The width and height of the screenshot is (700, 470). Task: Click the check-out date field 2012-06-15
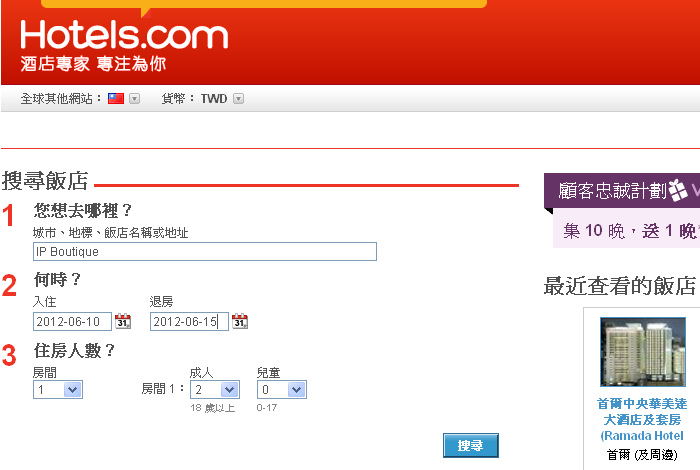189,321
